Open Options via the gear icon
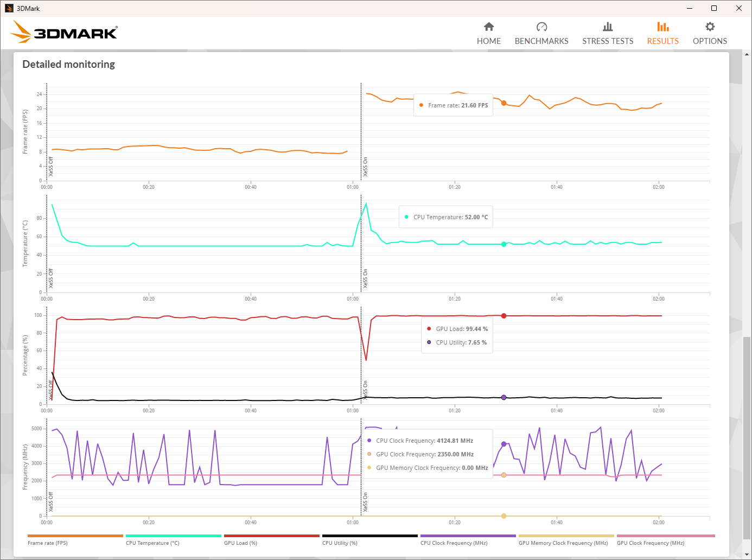This screenshot has width=752, height=560. pyautogui.click(x=710, y=27)
